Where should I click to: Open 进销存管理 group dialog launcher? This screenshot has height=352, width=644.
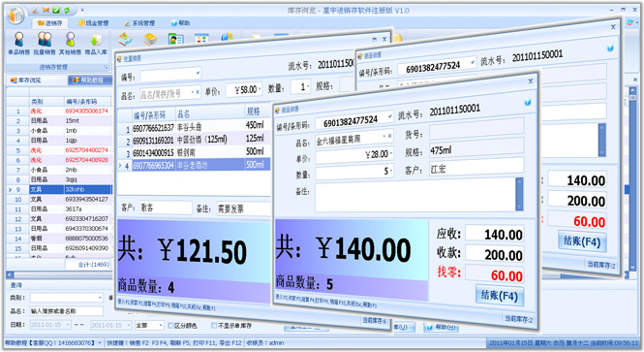(106, 67)
